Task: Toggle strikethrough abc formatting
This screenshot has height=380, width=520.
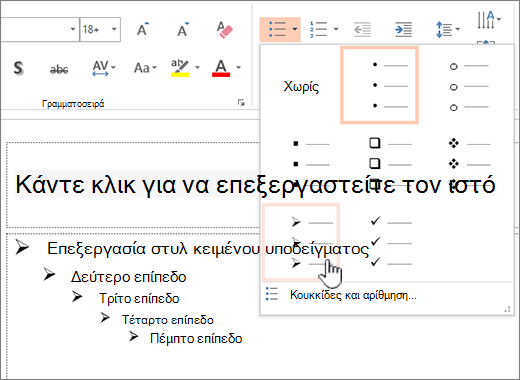Action: click(59, 69)
